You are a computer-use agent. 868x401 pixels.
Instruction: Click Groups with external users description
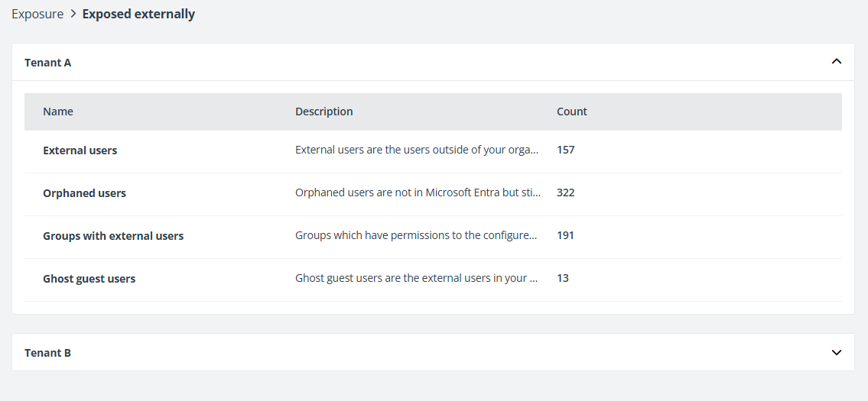coord(416,235)
